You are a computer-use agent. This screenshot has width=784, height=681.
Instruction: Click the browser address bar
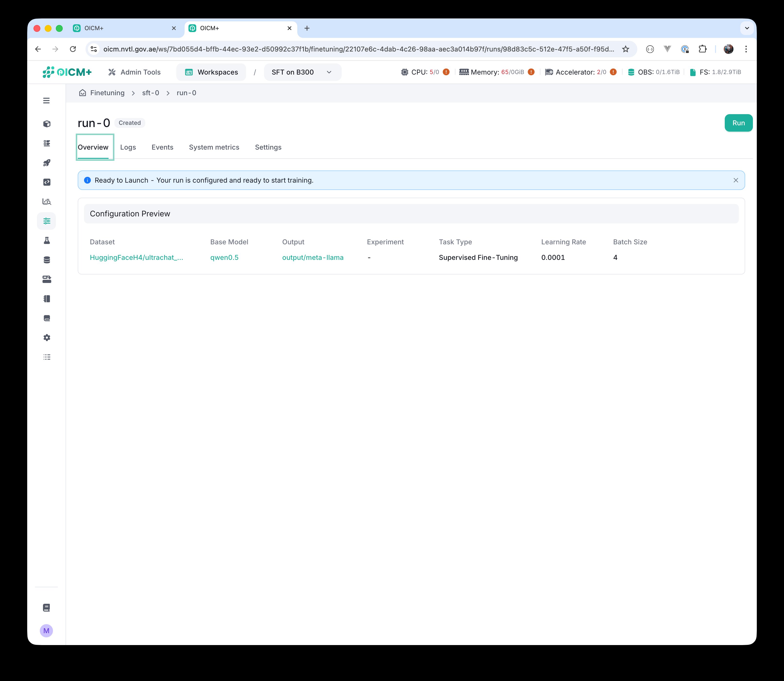point(358,49)
